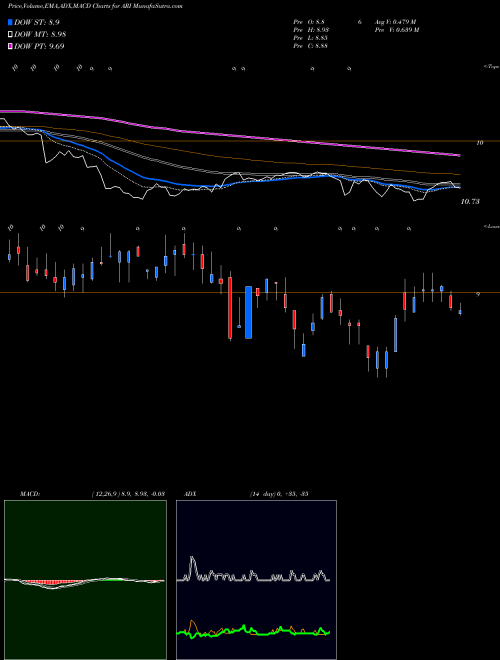Viewport: 500px width, 660px height.
Task: Click the '10' axis label on EMA chart
Action: click(480, 143)
